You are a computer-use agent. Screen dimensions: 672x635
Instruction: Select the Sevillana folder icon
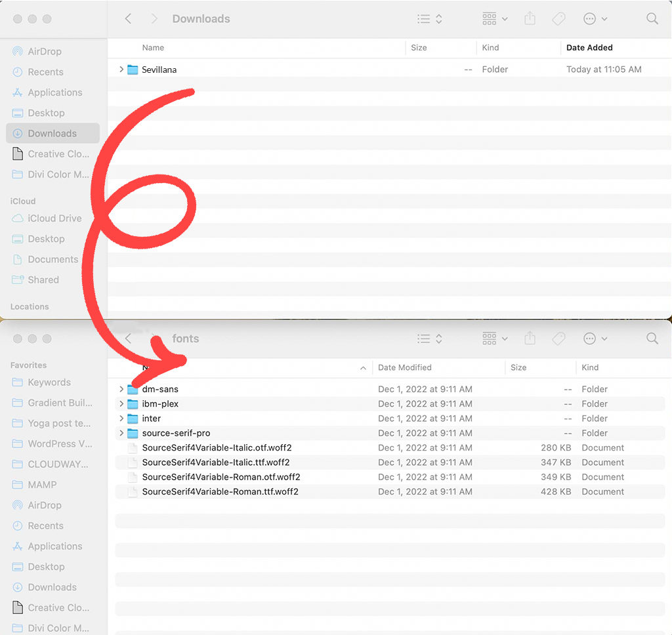point(133,70)
